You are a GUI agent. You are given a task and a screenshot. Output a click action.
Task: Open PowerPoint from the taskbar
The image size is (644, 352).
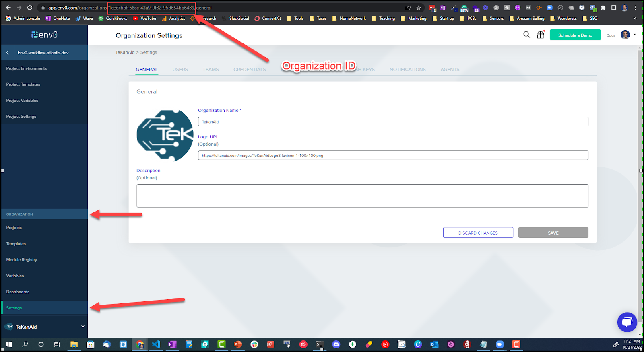click(x=238, y=344)
